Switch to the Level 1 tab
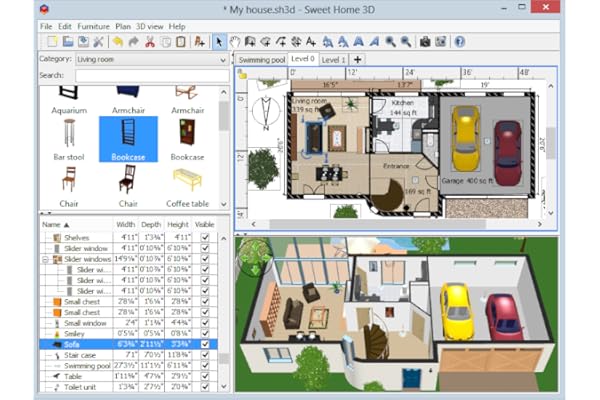Viewport: 600px width, 400px height. click(x=333, y=60)
